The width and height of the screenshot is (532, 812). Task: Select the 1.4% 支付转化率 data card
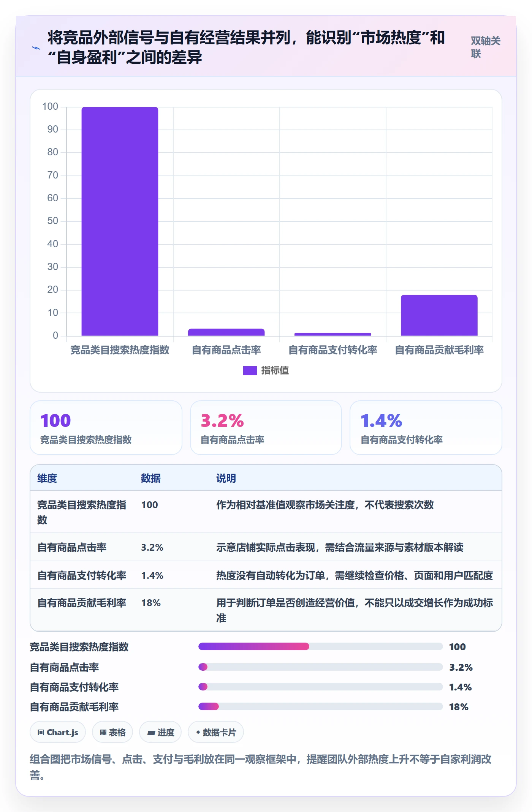(x=426, y=428)
